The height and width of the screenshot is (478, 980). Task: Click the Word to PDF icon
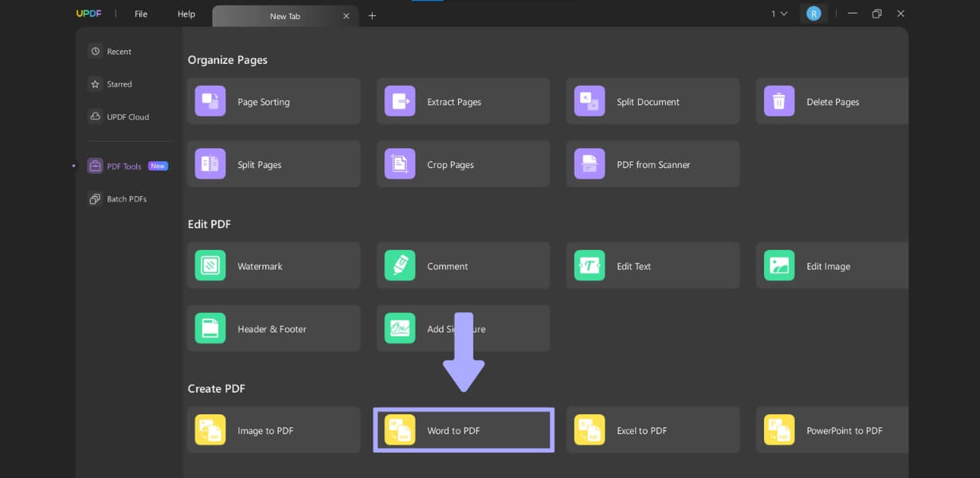click(x=400, y=430)
